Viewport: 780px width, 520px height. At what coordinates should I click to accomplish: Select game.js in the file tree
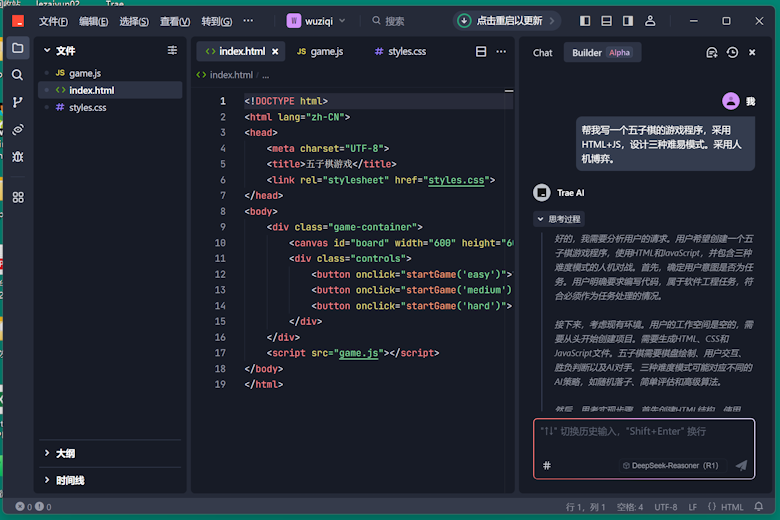(110, 73)
